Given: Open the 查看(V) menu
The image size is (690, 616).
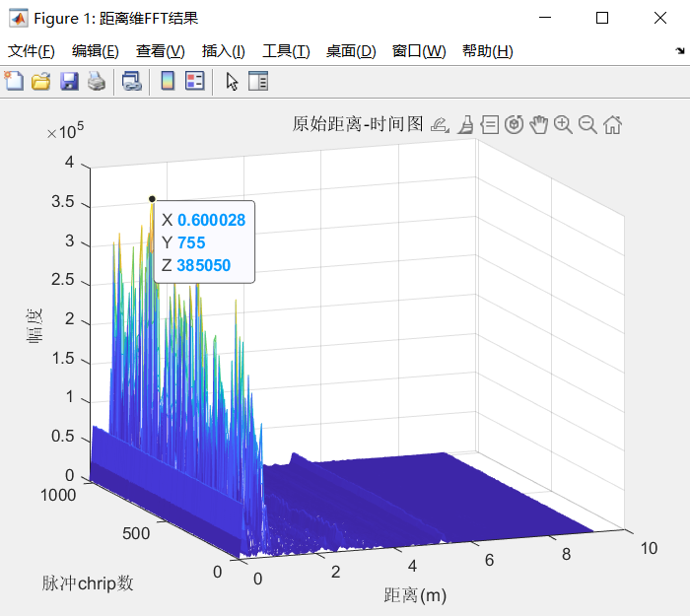Looking at the screenshot, I should [x=160, y=51].
